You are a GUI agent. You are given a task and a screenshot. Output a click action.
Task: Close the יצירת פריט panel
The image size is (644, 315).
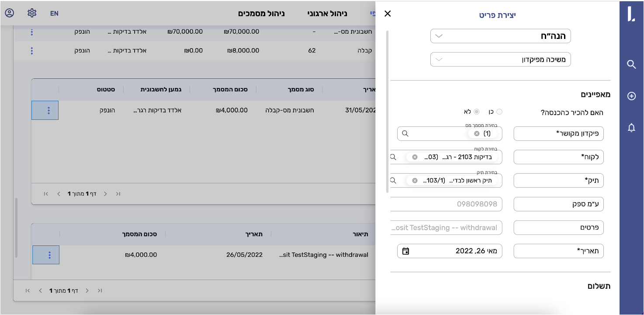click(x=388, y=14)
